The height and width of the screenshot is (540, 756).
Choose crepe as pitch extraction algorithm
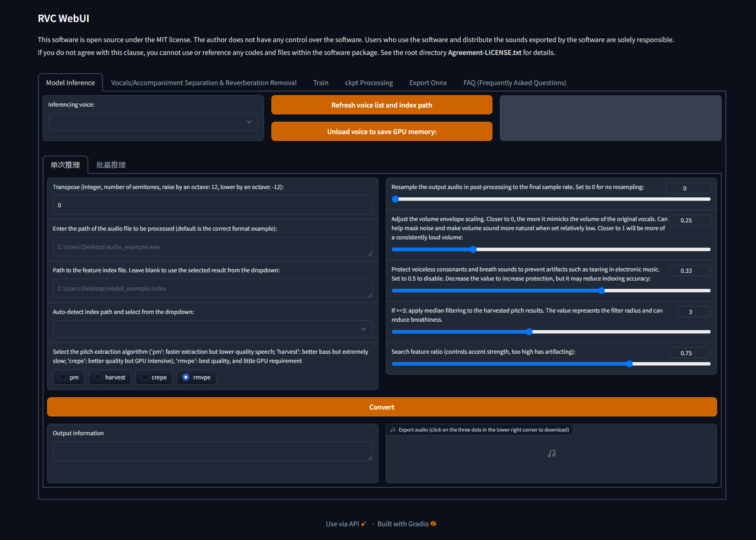click(x=154, y=377)
